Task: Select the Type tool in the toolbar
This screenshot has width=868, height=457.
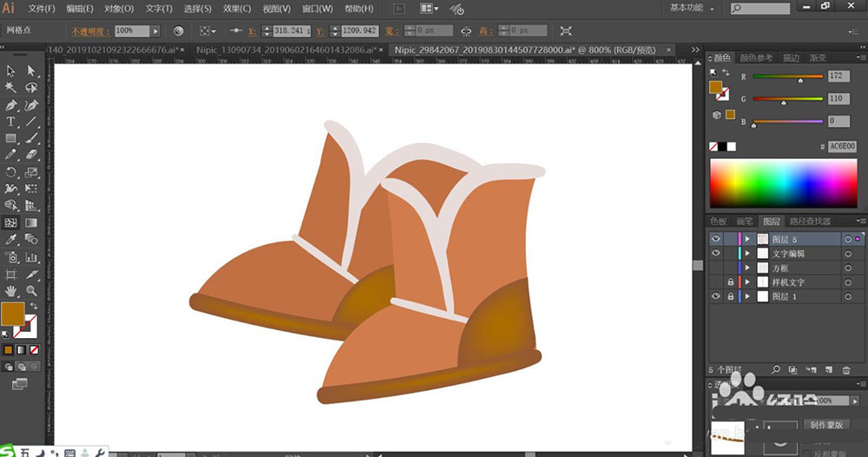Action: coord(11,122)
